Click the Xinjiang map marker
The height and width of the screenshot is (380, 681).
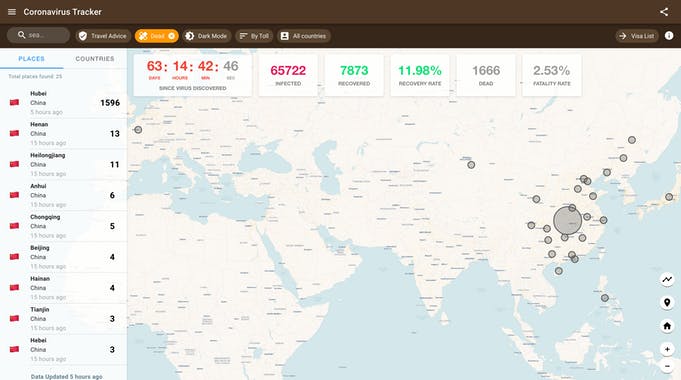click(x=471, y=165)
